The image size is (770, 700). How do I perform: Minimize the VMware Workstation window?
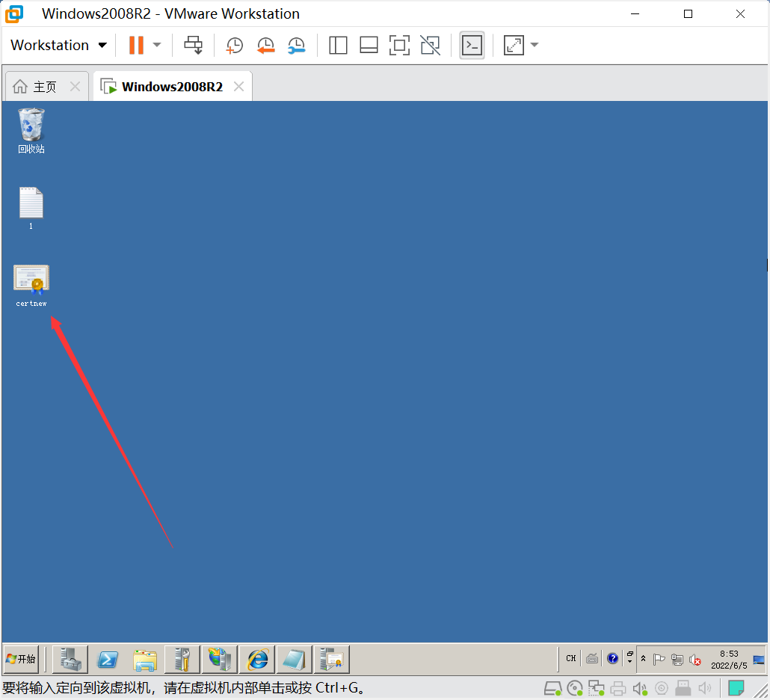635,13
